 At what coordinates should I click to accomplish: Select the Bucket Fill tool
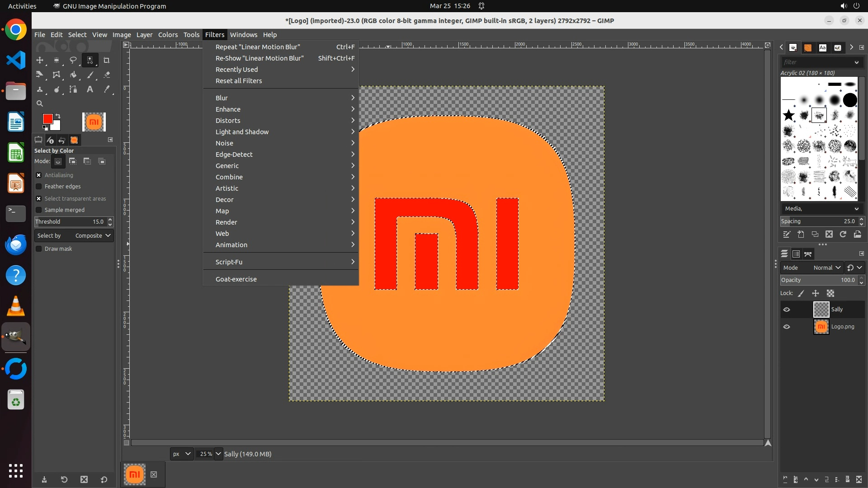point(73,75)
